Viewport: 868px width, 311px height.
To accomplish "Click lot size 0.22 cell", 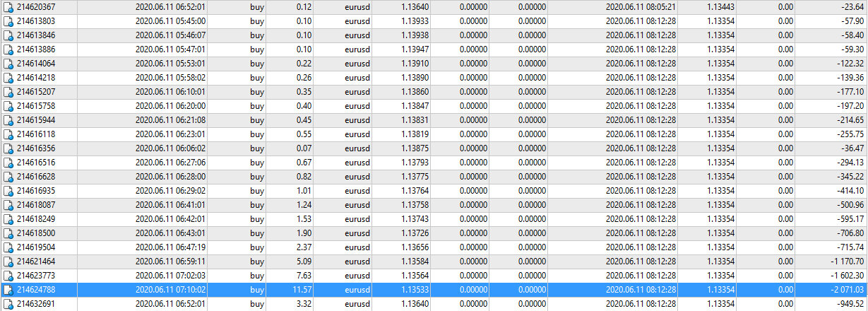I will (x=304, y=64).
